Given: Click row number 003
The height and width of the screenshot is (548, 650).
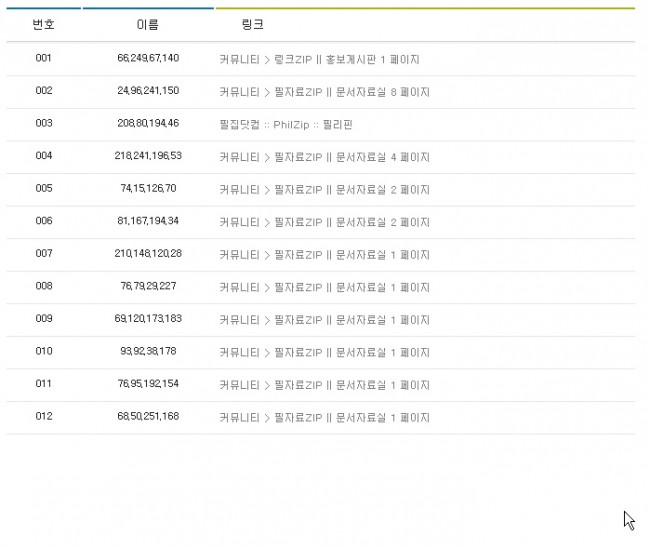Looking at the screenshot, I should click(x=44, y=123).
